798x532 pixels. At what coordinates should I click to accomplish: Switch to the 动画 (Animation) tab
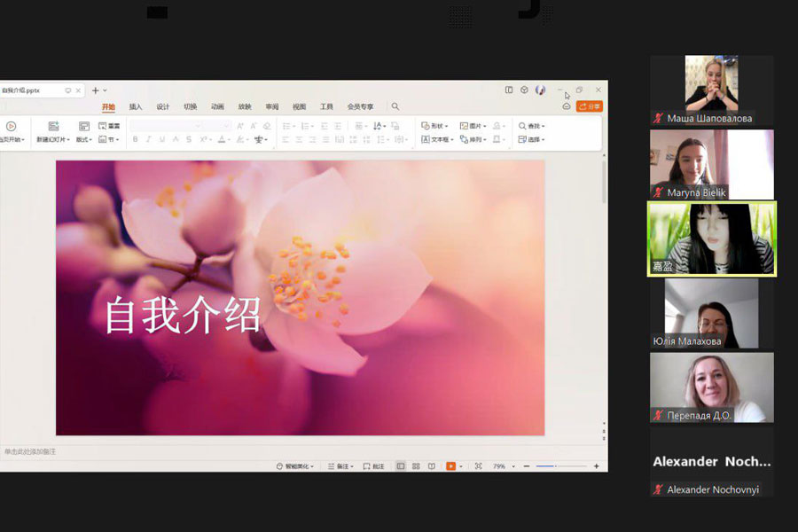click(x=217, y=106)
